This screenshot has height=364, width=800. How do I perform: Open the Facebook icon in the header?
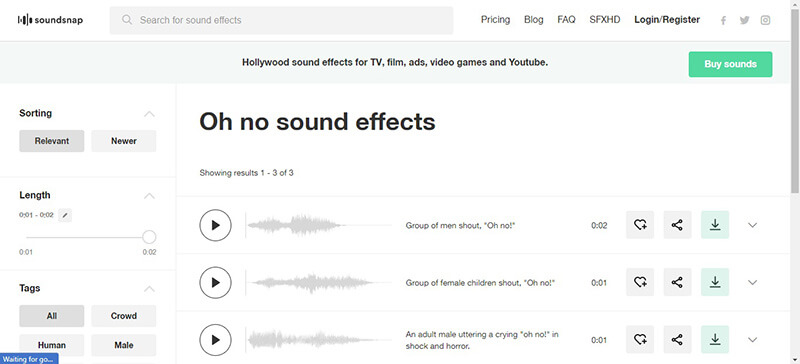[723, 20]
